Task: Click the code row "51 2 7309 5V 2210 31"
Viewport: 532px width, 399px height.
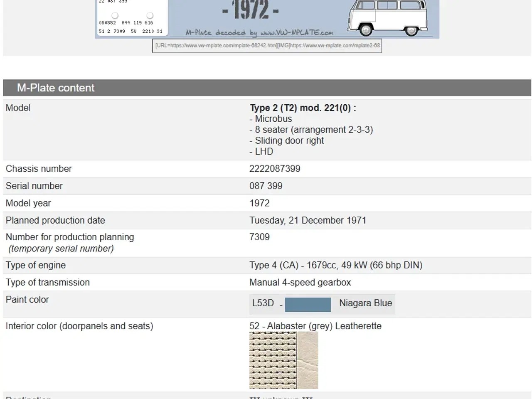Action: (x=130, y=31)
